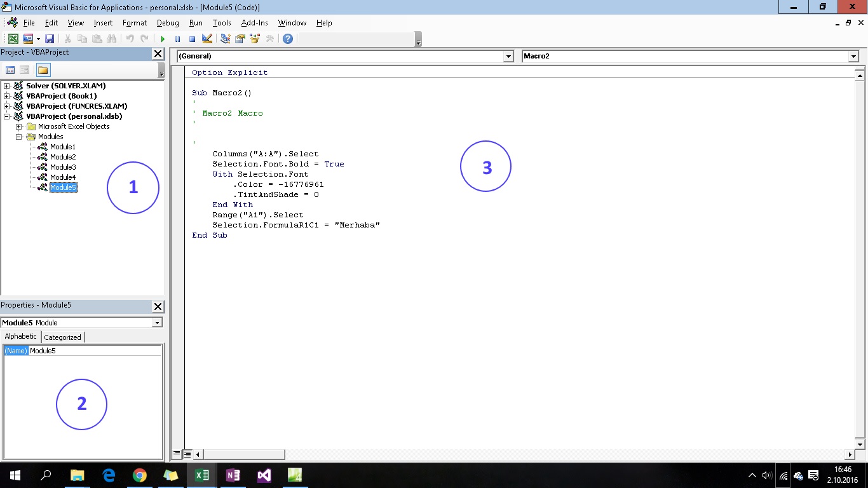The width and height of the screenshot is (868, 488).
Task: Save personal.xlsb with the floppy icon
Action: point(49,39)
